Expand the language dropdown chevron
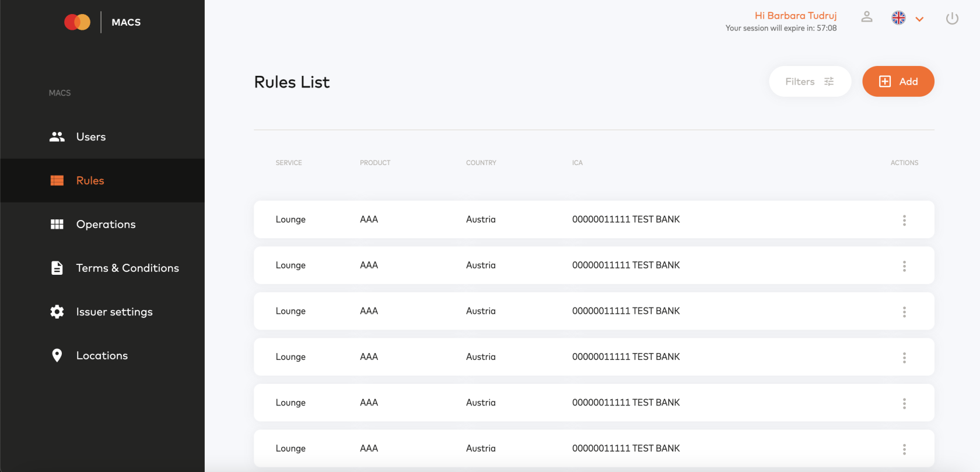This screenshot has height=472, width=980. tap(920, 19)
